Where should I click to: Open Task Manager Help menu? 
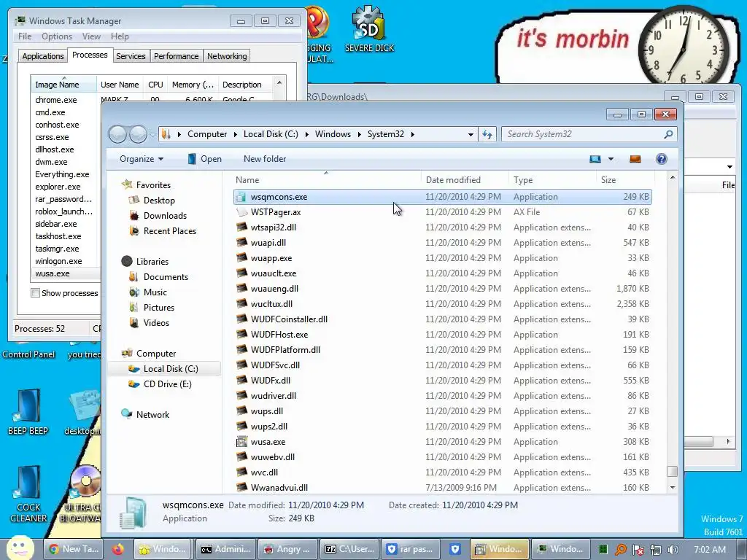click(120, 36)
